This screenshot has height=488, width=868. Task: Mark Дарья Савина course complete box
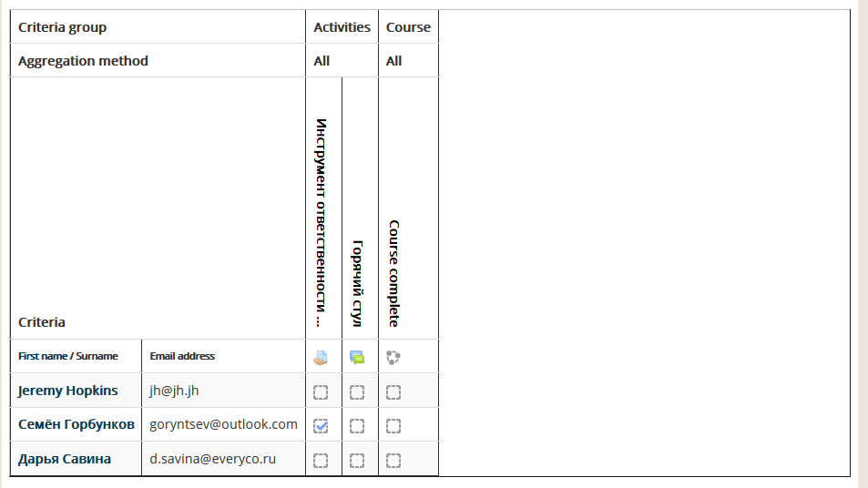point(393,461)
